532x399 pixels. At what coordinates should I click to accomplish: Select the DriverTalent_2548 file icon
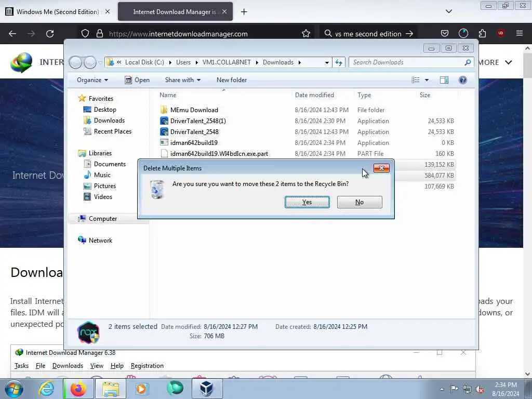pyautogui.click(x=164, y=131)
